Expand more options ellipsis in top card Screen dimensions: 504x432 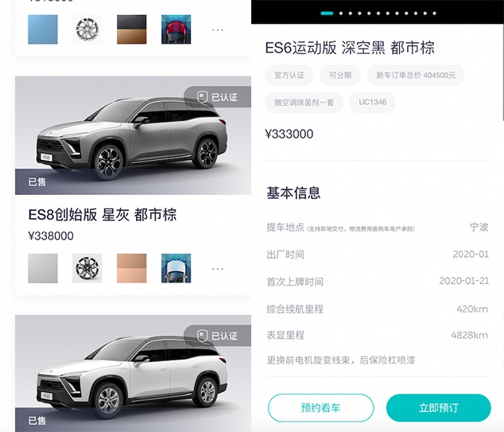[x=218, y=30]
